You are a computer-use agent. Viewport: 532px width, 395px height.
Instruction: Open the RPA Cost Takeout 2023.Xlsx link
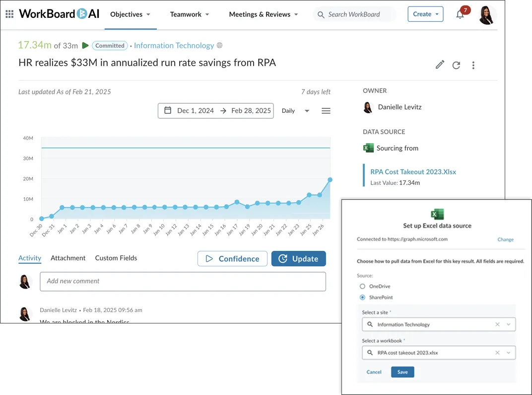413,172
